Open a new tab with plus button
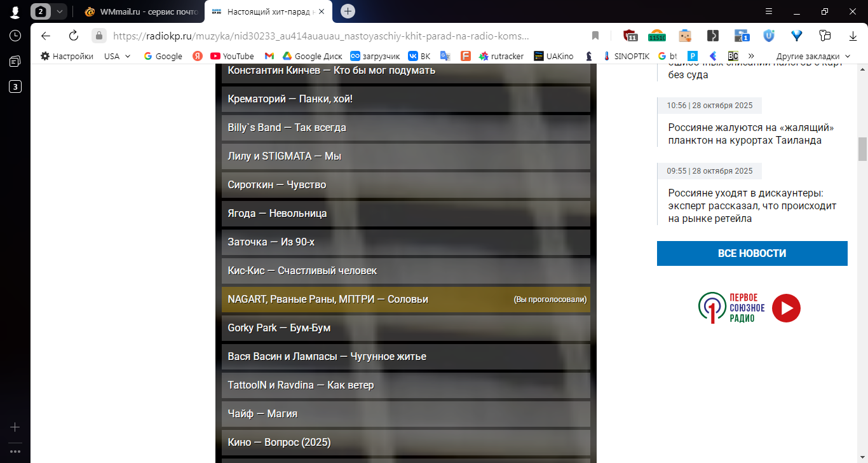Viewport: 868px width, 463px height. (x=348, y=11)
